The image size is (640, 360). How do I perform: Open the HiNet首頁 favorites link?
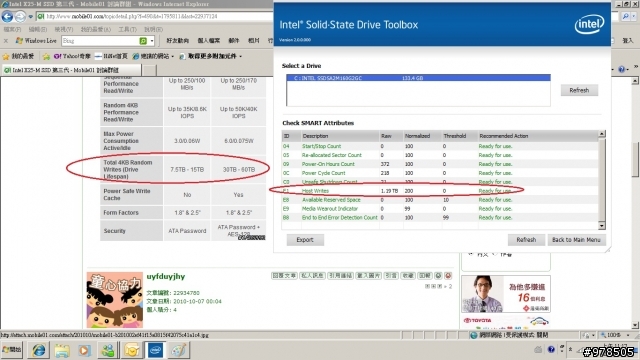click(x=111, y=56)
